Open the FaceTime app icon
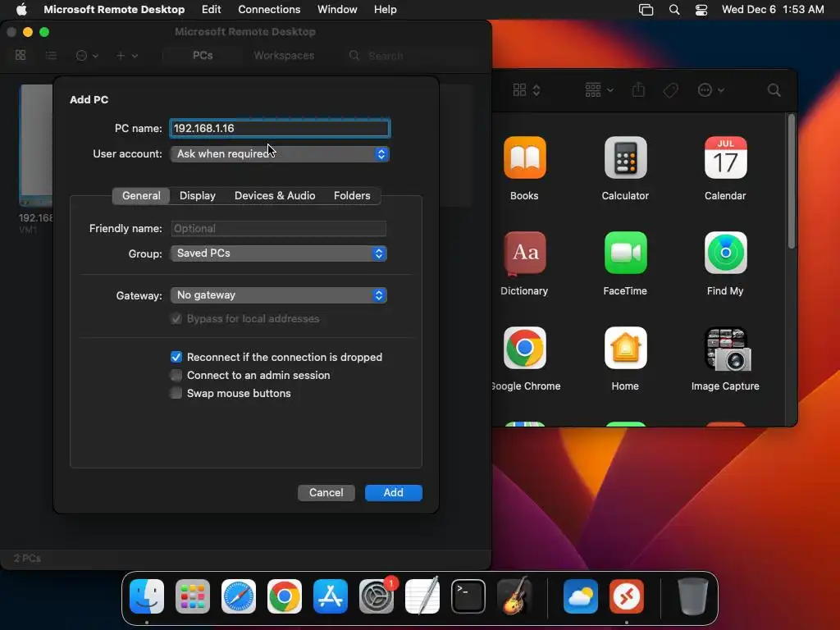 [625, 253]
